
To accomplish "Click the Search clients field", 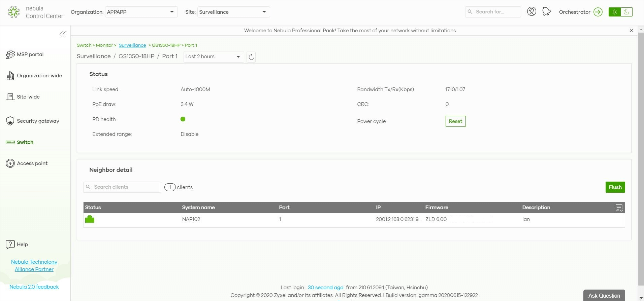I will pos(122,187).
